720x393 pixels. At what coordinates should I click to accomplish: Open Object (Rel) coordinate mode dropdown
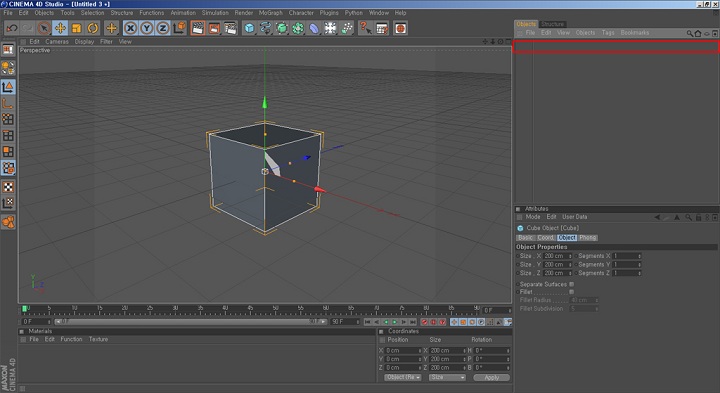403,377
